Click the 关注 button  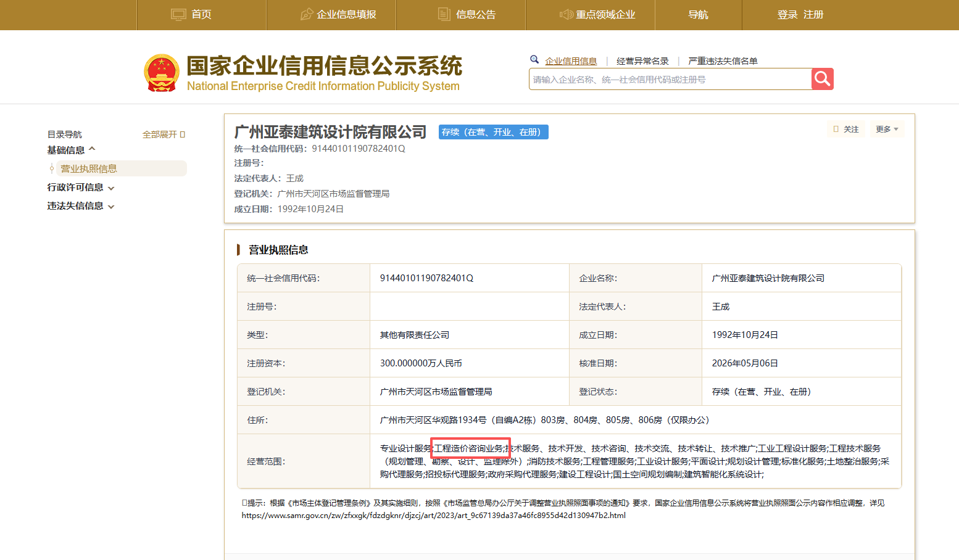846,130
